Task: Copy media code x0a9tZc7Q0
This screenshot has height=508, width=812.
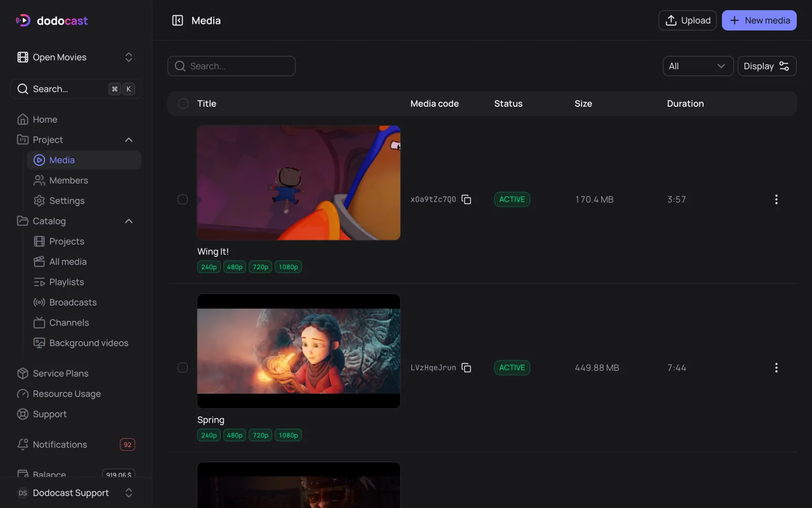Action: (466, 200)
